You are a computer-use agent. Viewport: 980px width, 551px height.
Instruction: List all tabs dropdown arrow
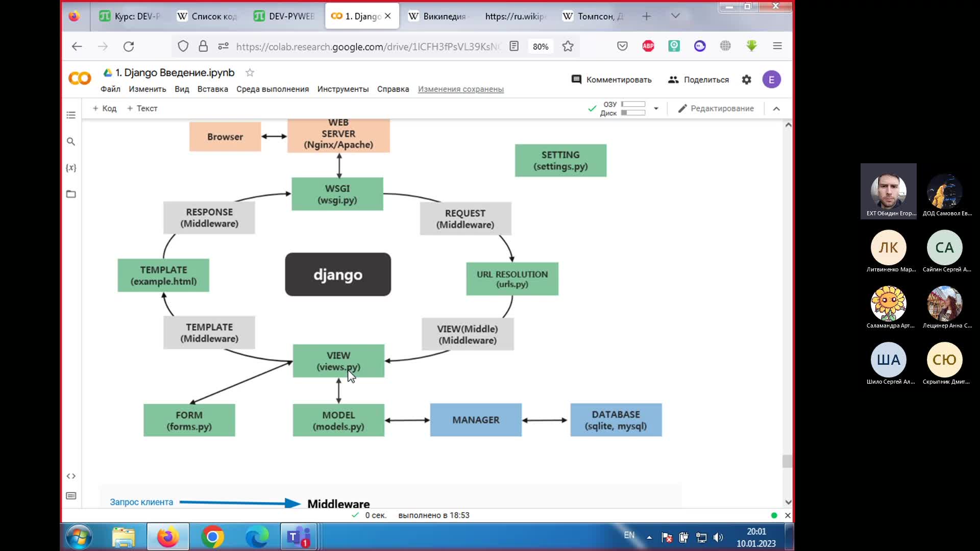(x=675, y=16)
